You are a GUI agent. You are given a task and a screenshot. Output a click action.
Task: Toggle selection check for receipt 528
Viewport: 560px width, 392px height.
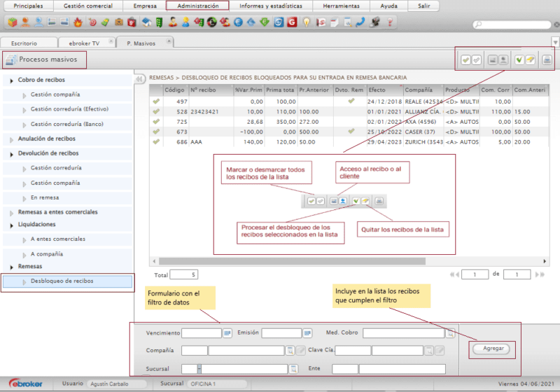[x=156, y=111]
